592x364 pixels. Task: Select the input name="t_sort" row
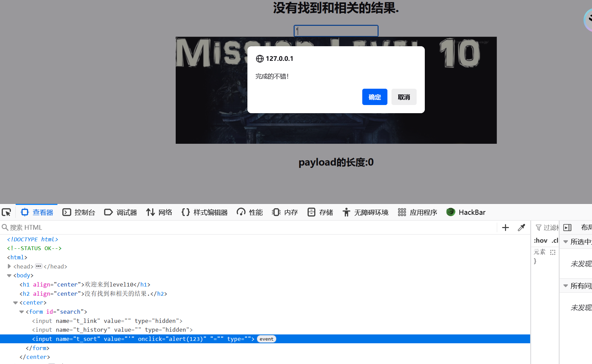click(x=265, y=339)
